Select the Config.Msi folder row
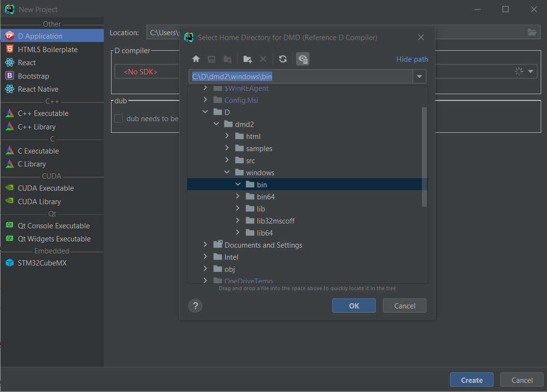The image size is (547, 392). point(307,100)
